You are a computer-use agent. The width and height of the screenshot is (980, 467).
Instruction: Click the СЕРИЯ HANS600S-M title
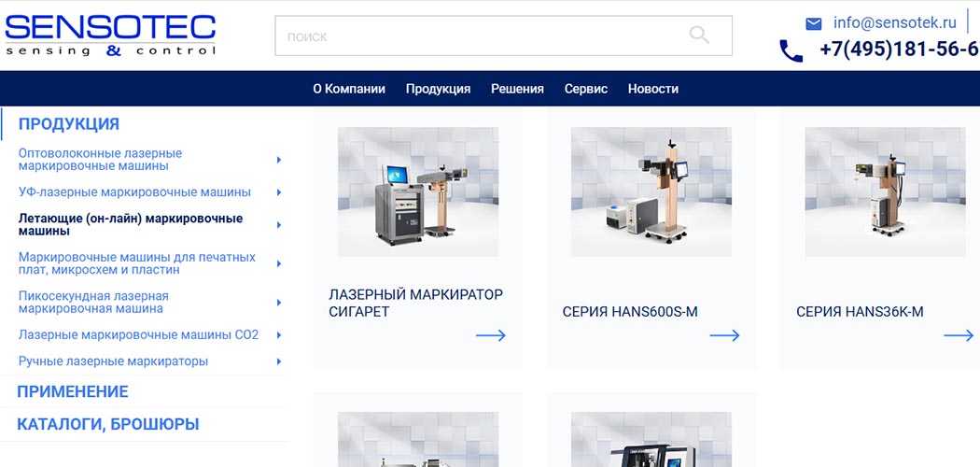630,311
